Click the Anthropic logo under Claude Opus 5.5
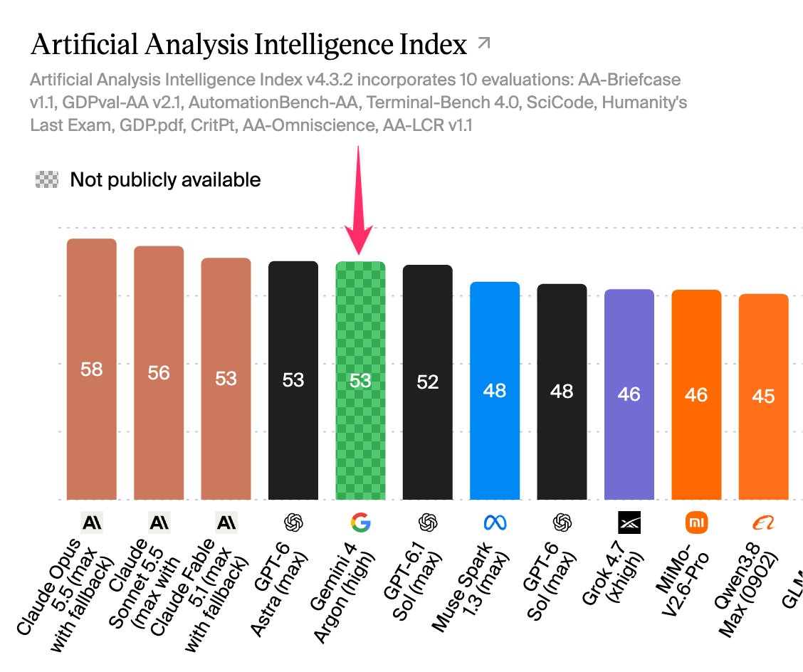The image size is (803, 672). click(92, 523)
